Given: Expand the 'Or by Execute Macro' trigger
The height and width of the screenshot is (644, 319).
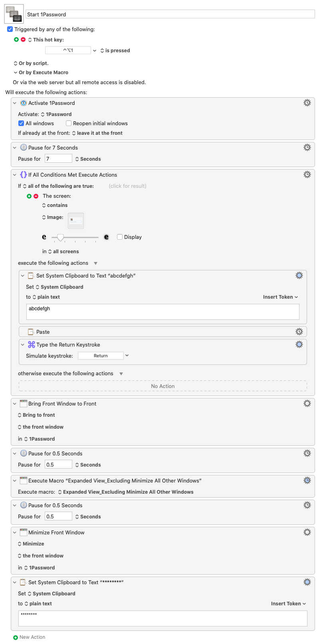Looking at the screenshot, I should pos(41,73).
